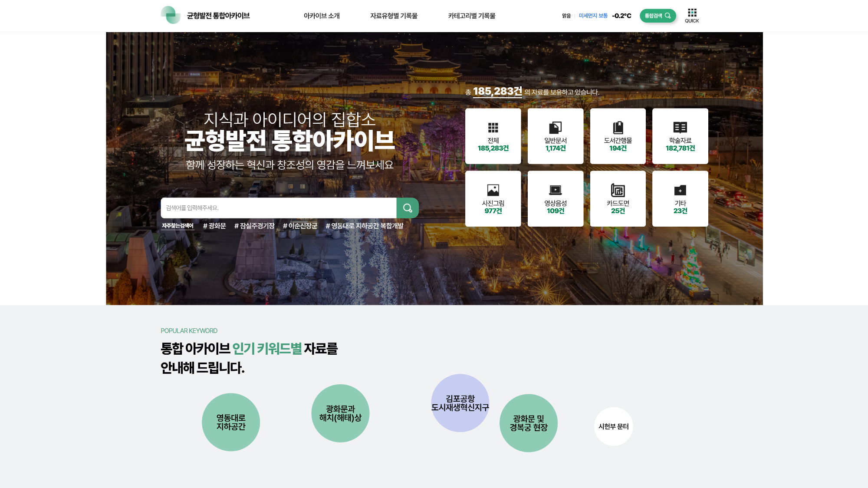Open the 아카이브 소개 menu
The height and width of the screenshot is (488, 868).
(322, 16)
